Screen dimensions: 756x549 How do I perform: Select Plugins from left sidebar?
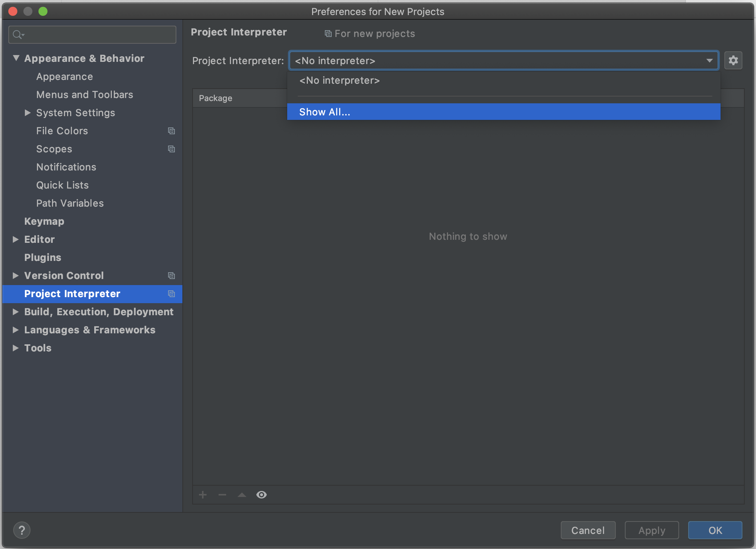(x=41, y=257)
